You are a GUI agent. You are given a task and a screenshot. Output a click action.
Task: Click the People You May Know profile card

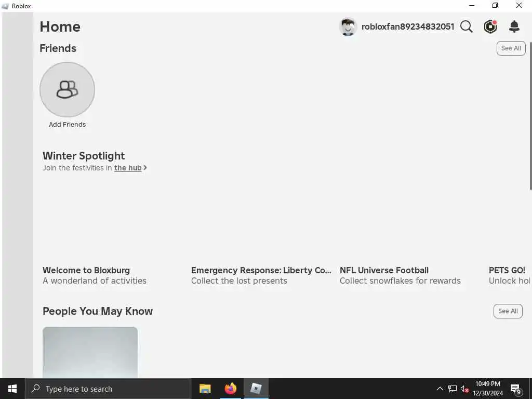pos(90,352)
